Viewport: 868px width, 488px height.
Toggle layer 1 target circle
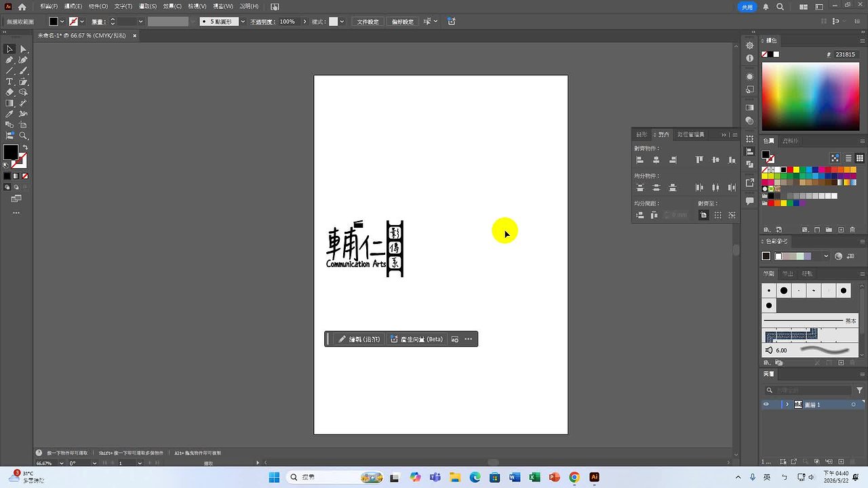[853, 405]
